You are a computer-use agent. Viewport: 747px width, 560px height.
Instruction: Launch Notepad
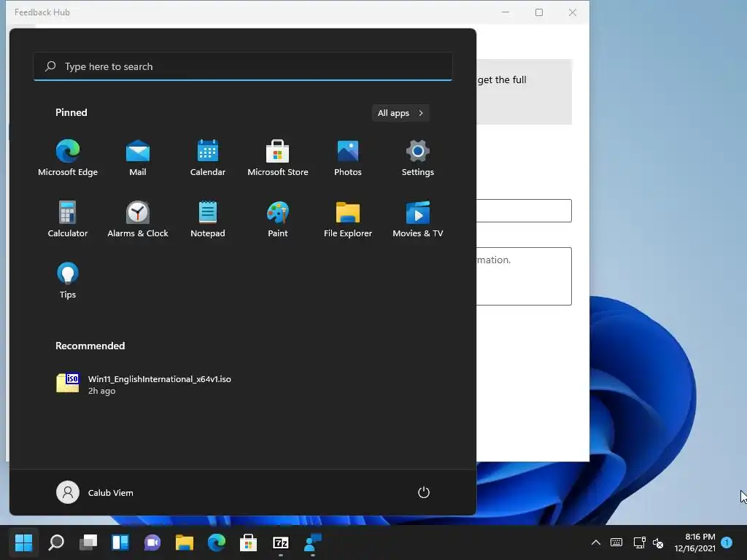[x=208, y=219]
